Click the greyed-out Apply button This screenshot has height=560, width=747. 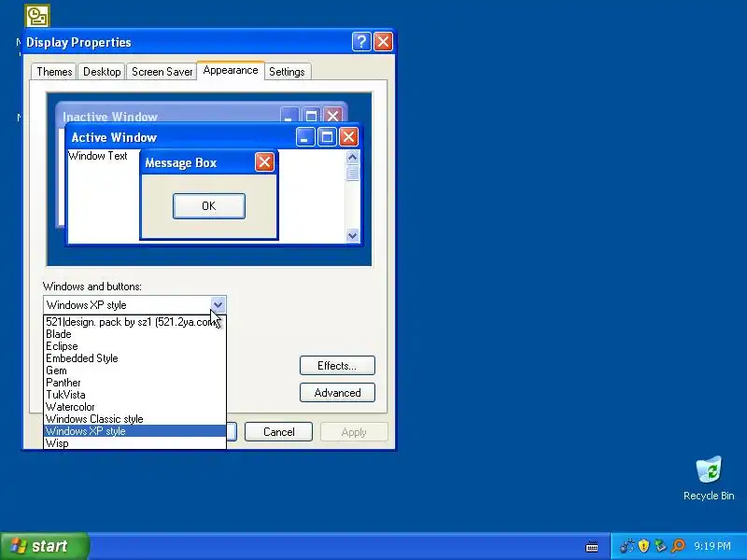coord(354,432)
